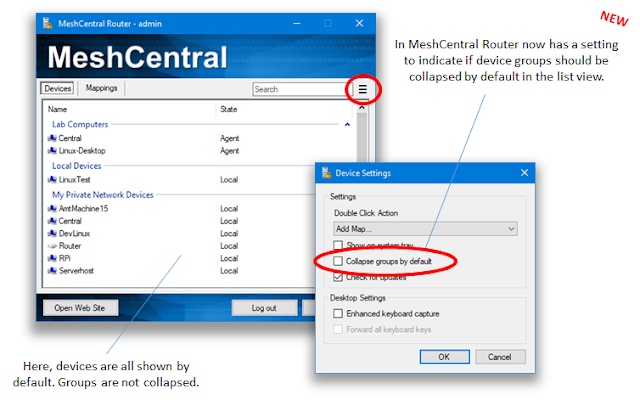Toggle Show on system tray checkbox
Viewport: 640px width, 400px height.
(338, 245)
